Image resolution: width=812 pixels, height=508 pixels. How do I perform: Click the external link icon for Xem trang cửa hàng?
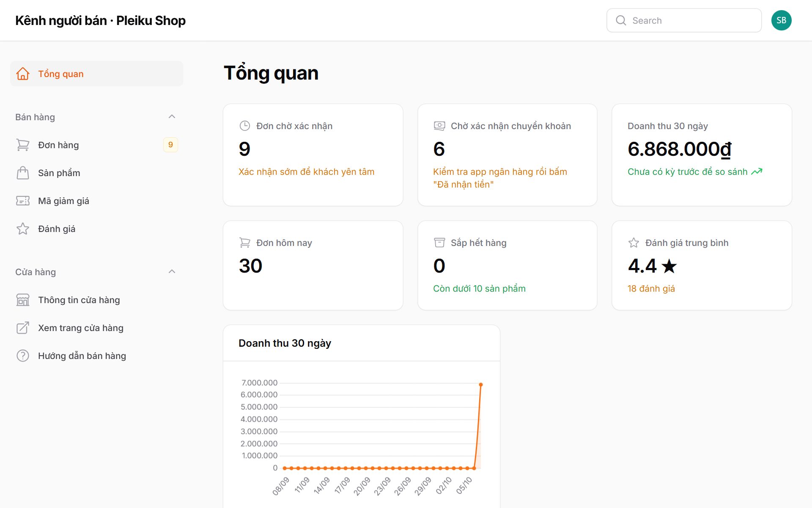(x=23, y=328)
